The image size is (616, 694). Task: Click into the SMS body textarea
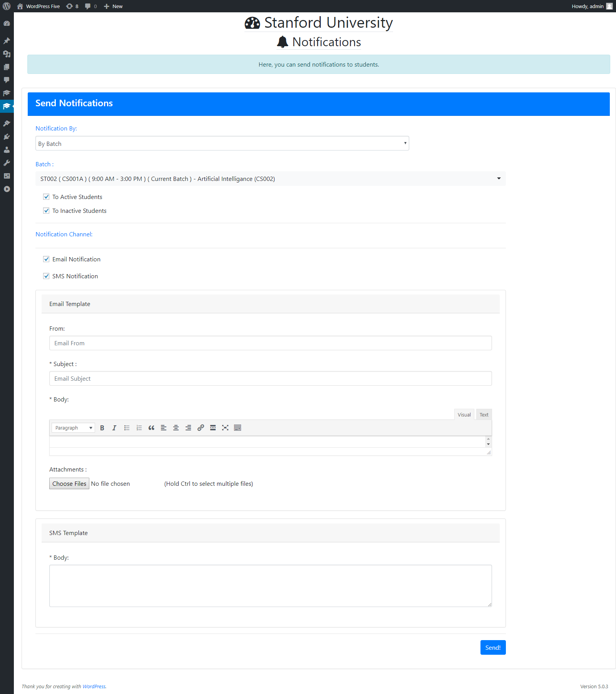[270, 586]
